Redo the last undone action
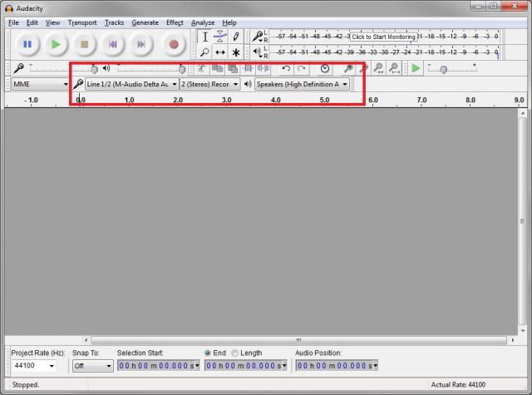 301,68
